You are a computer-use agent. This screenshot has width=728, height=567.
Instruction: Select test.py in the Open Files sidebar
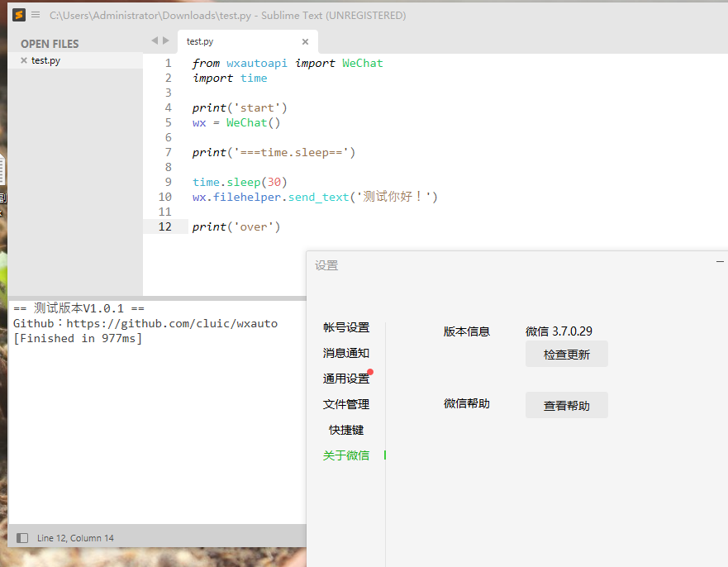[46, 60]
